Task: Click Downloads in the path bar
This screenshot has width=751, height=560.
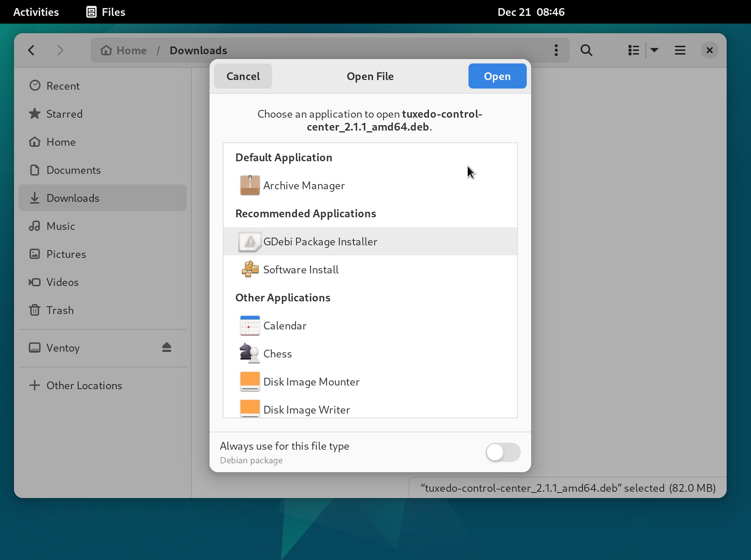Action: click(x=198, y=50)
